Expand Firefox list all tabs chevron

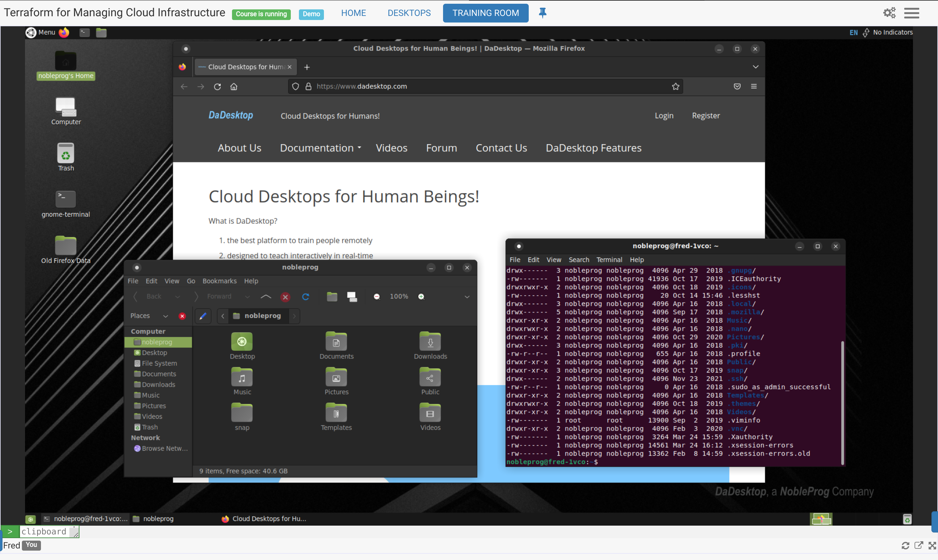click(755, 67)
